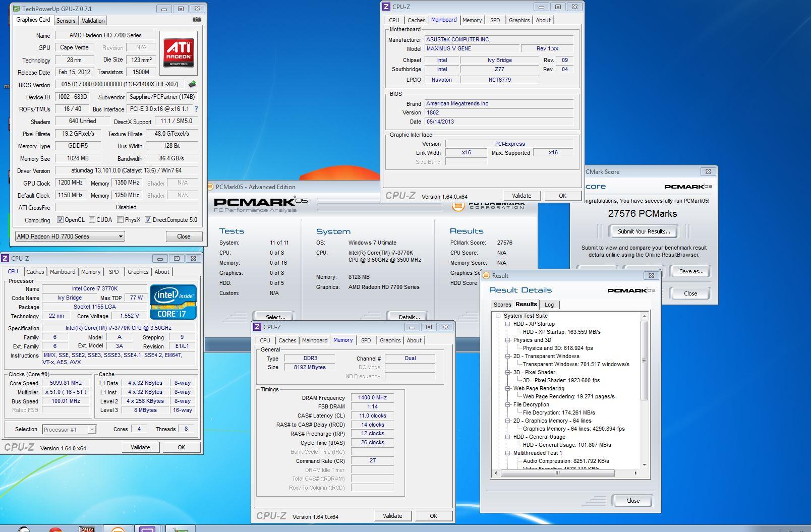Toggle the CUDA checkbox

coord(92,220)
